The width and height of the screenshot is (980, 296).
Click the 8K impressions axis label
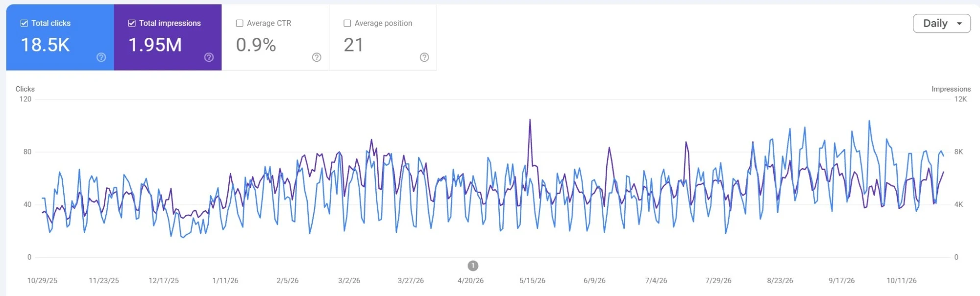pos(958,152)
